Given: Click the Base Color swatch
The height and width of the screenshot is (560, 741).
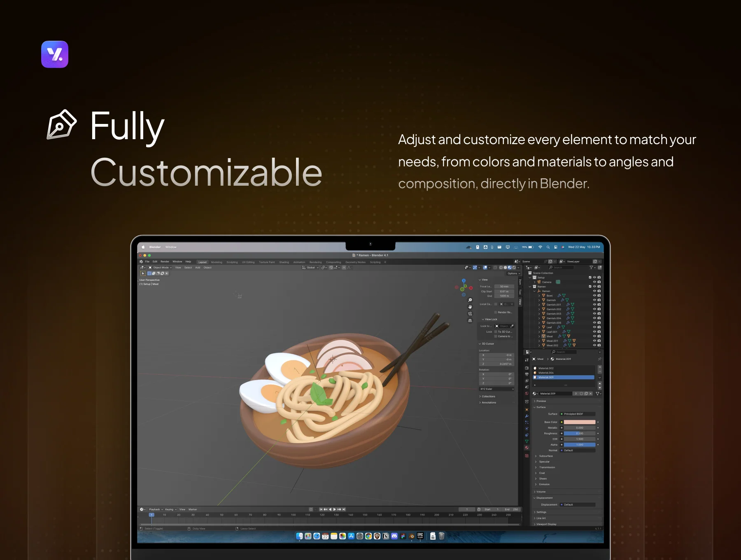Looking at the screenshot, I should (x=580, y=422).
